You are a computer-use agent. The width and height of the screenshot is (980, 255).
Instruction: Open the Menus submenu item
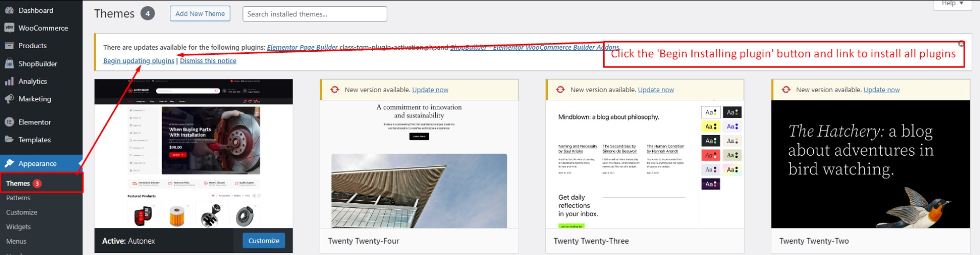pyautogui.click(x=16, y=241)
